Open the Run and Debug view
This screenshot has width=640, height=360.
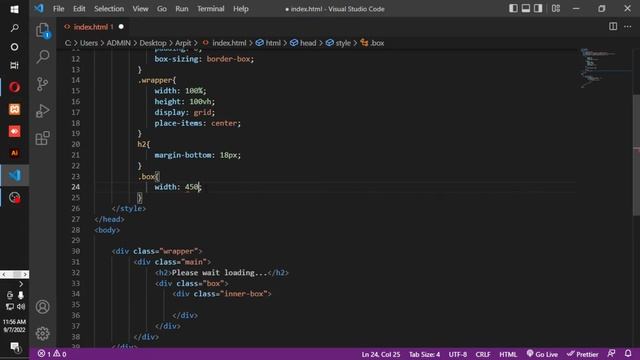click(42, 111)
